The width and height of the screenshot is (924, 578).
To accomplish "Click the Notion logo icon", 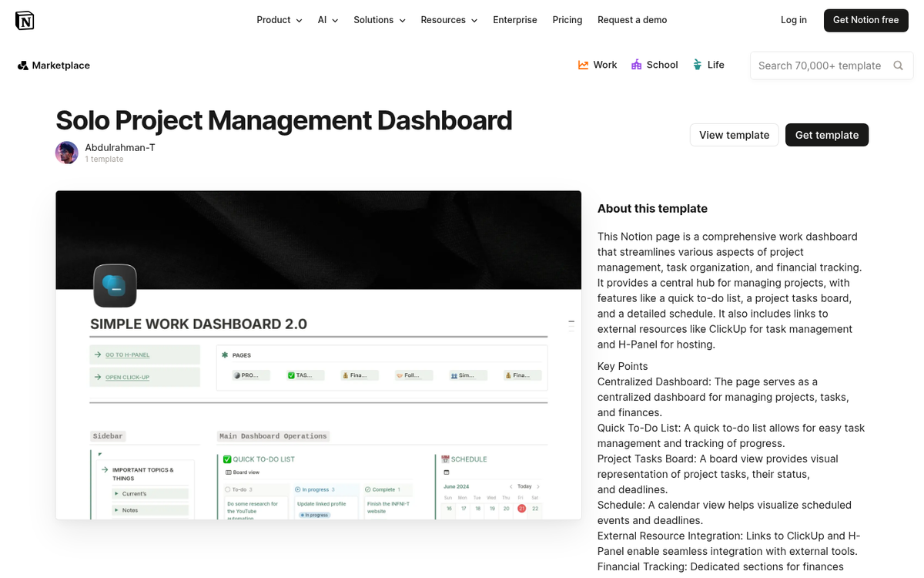I will pos(24,20).
